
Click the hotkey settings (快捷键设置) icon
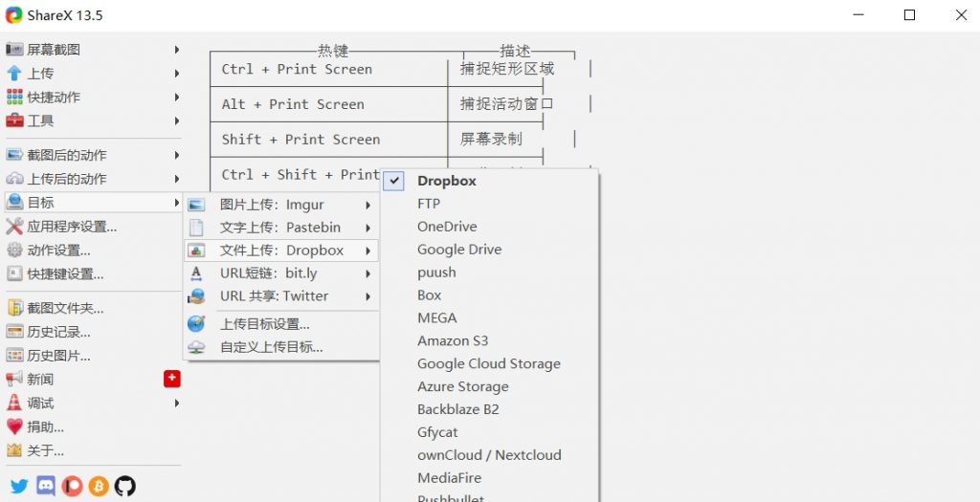(x=14, y=273)
